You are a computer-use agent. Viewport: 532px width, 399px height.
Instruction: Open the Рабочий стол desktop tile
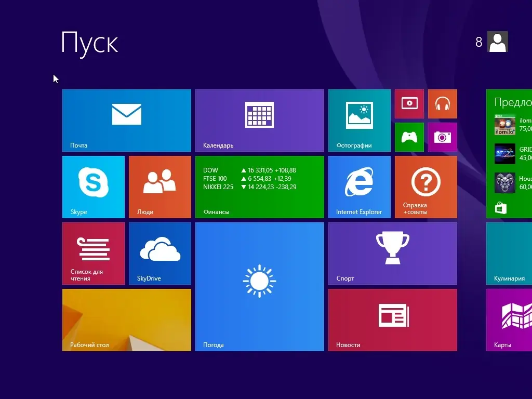pyautogui.click(x=127, y=320)
